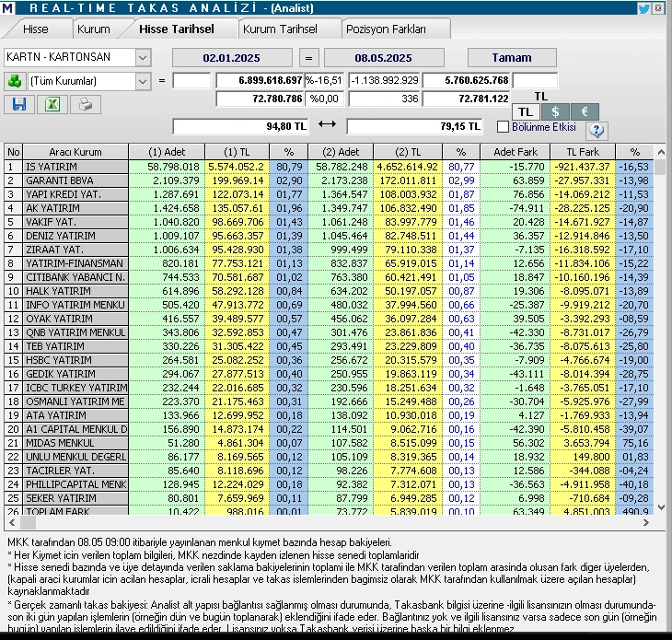Select the Hisse Tarihsel tab
The height and width of the screenshot is (640, 672).
click(177, 29)
